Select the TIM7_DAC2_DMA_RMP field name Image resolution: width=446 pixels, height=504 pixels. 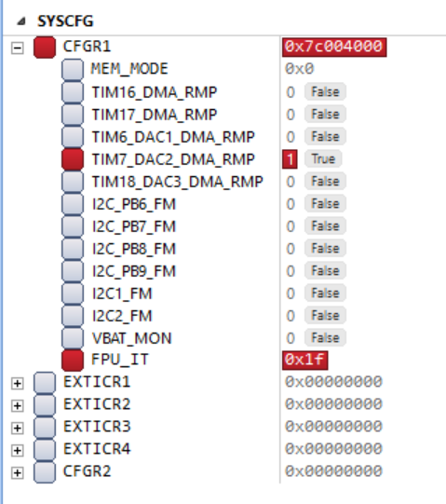[x=173, y=159]
